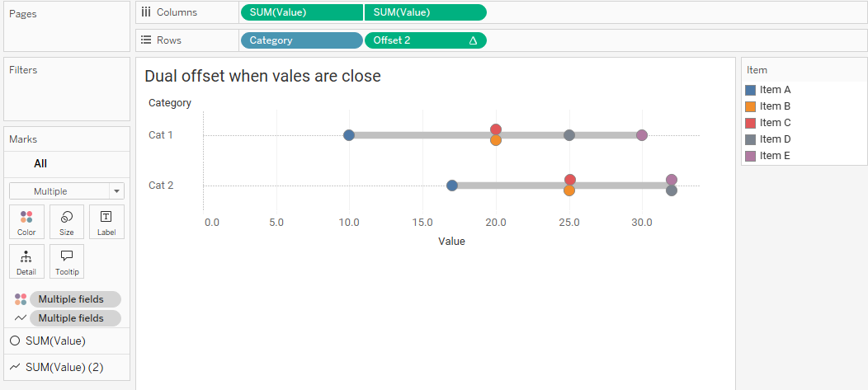Click the Columns shelf icon

pos(146,12)
